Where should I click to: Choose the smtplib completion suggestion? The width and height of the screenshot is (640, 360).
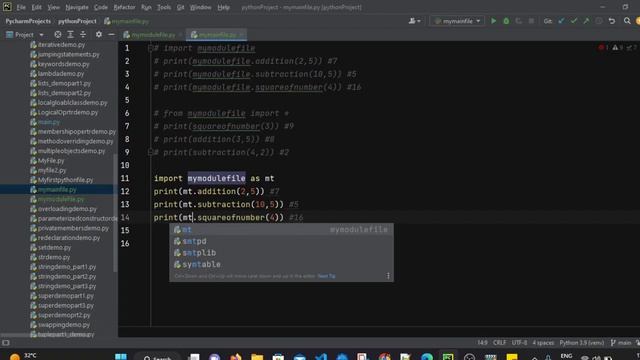281,253
